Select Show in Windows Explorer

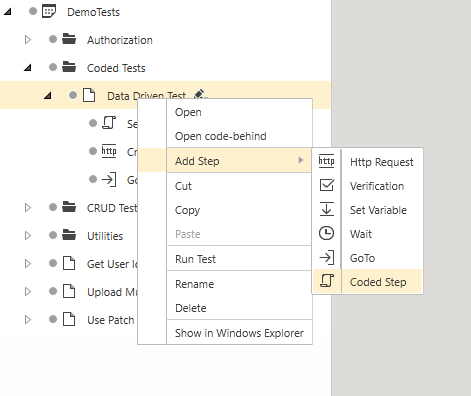click(x=225, y=333)
